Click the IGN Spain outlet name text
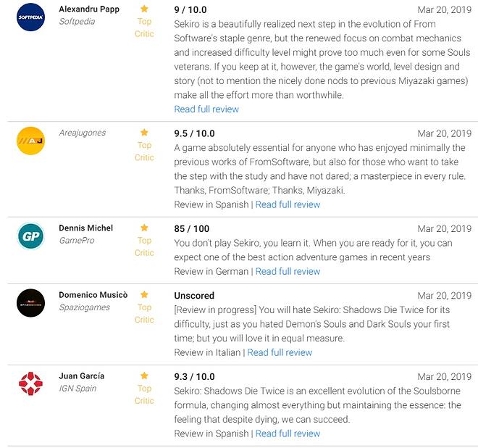The width and height of the screenshot is (478, 448). [x=77, y=389]
